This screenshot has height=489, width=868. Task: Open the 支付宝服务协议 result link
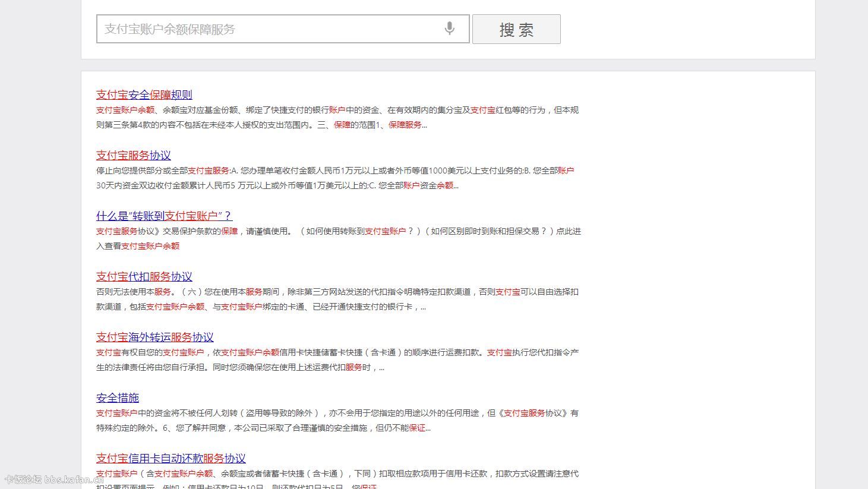point(134,155)
